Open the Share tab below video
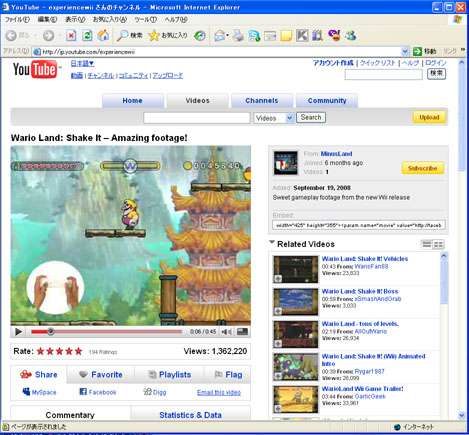 [x=39, y=375]
